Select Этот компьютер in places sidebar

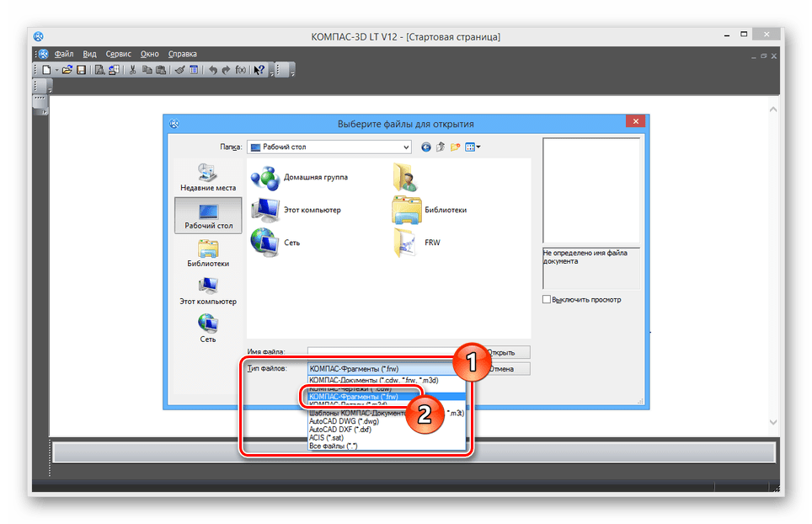tap(208, 291)
